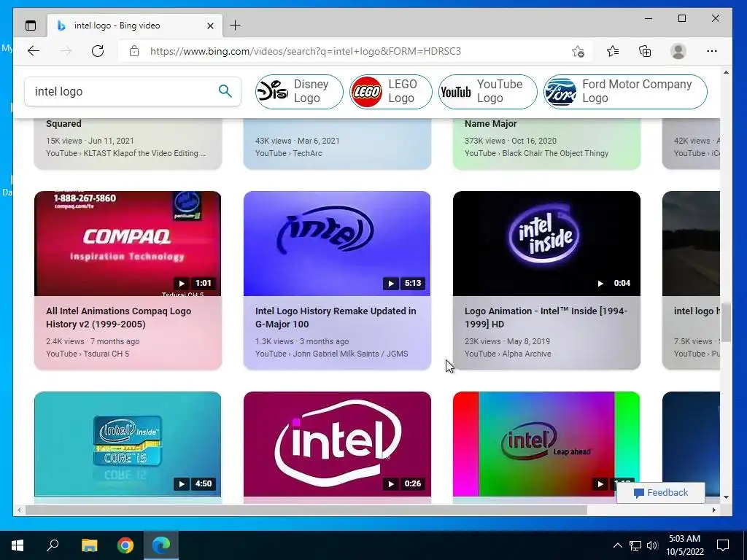
Task: Click the Microsoft Edge taskbar icon
Action: tap(161, 545)
